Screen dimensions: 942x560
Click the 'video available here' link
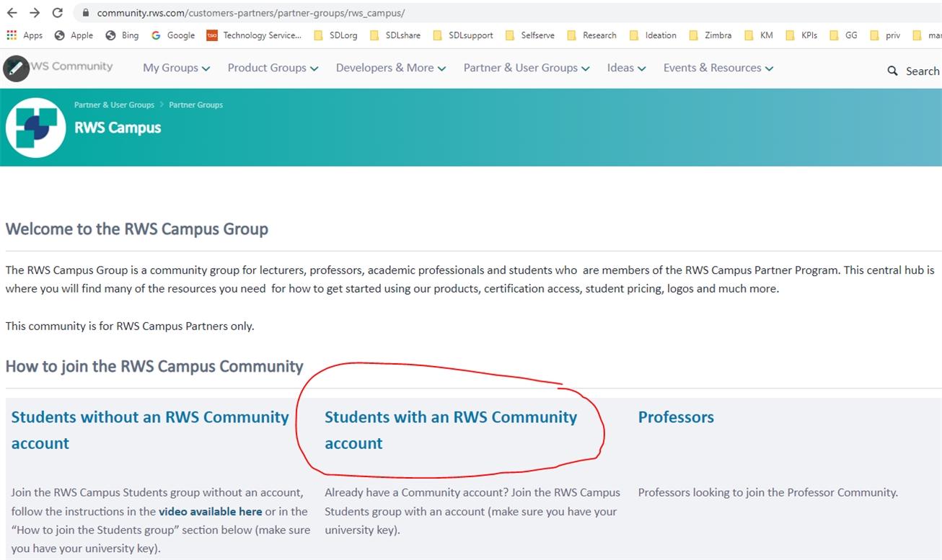211,512
